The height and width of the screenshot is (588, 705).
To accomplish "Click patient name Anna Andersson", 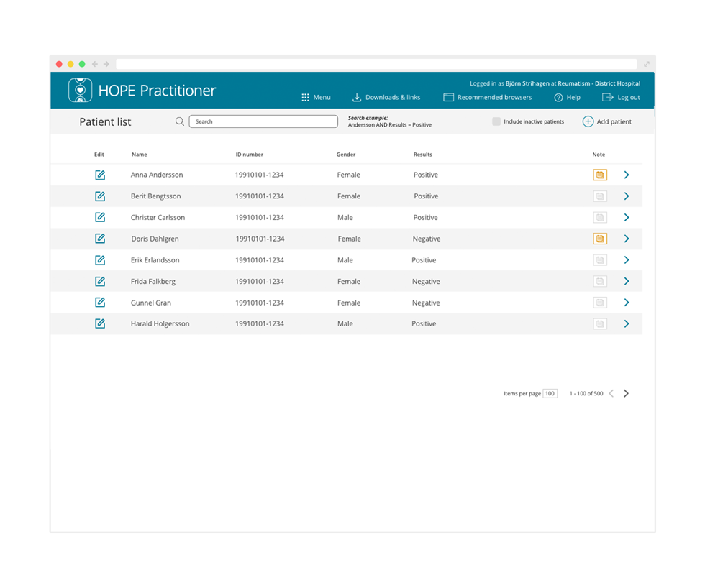I will [x=157, y=175].
